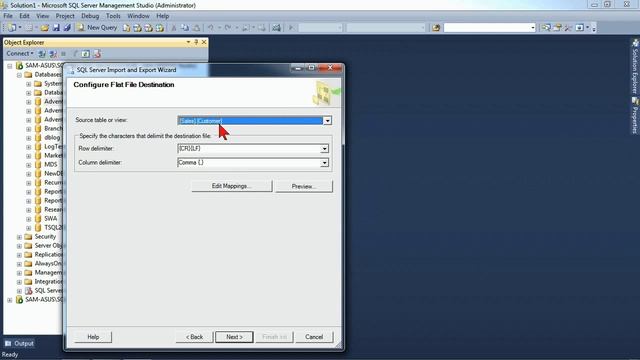Viewport: 640px width, 360px height.
Task: Open the Help menu
Action: tap(162, 16)
